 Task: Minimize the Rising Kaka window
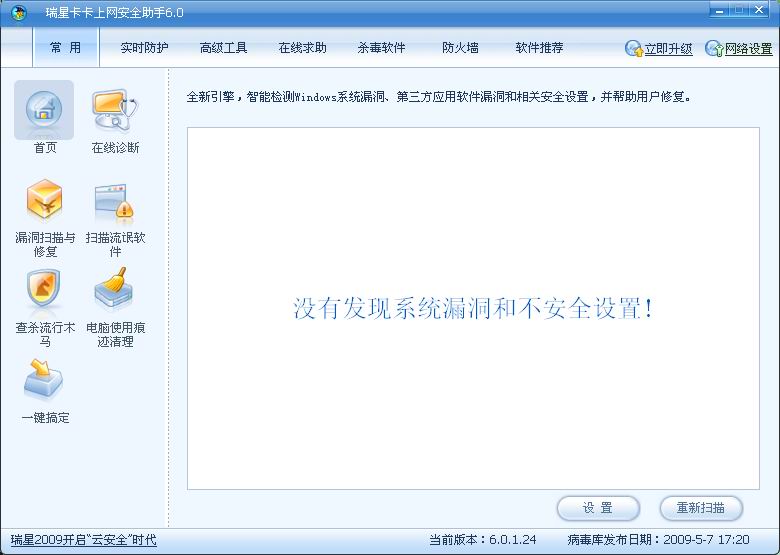tap(719, 10)
